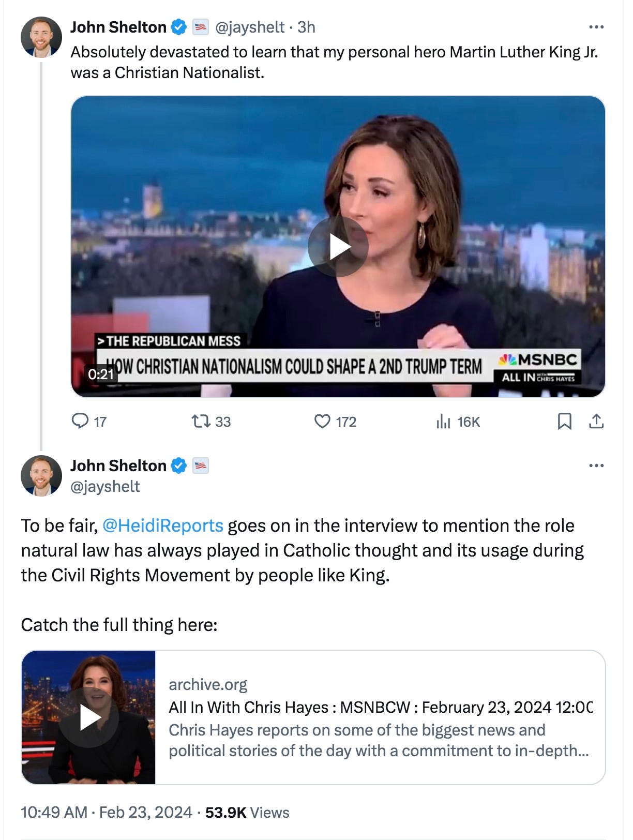Click the 3h timestamp on first tweet

tap(306, 27)
